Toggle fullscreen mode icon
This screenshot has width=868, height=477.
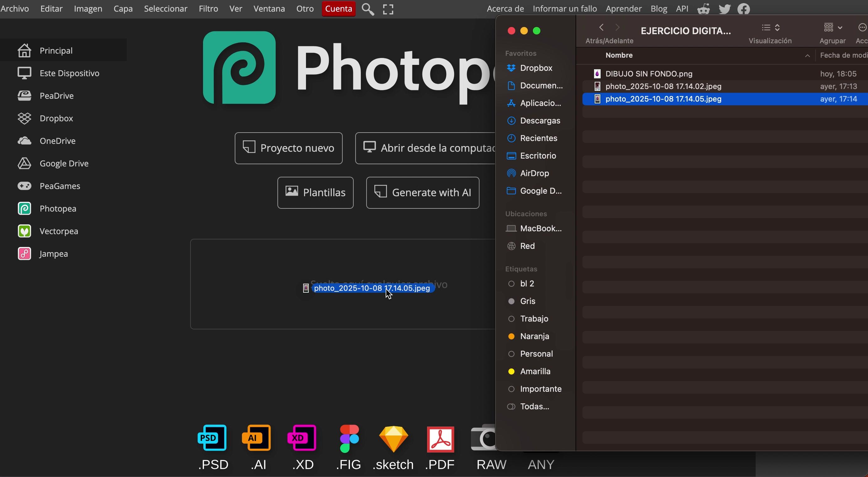pyautogui.click(x=388, y=9)
